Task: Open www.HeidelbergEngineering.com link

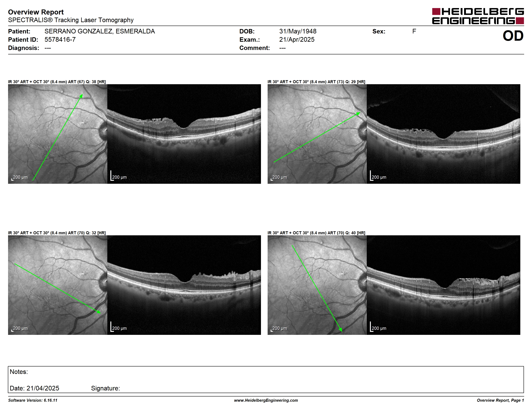Action: (x=266, y=400)
